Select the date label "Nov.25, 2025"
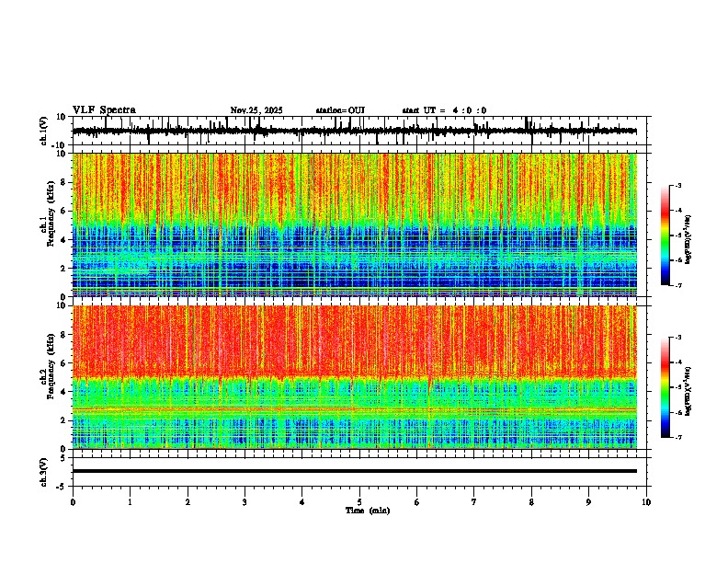728x563 pixels. [256, 110]
